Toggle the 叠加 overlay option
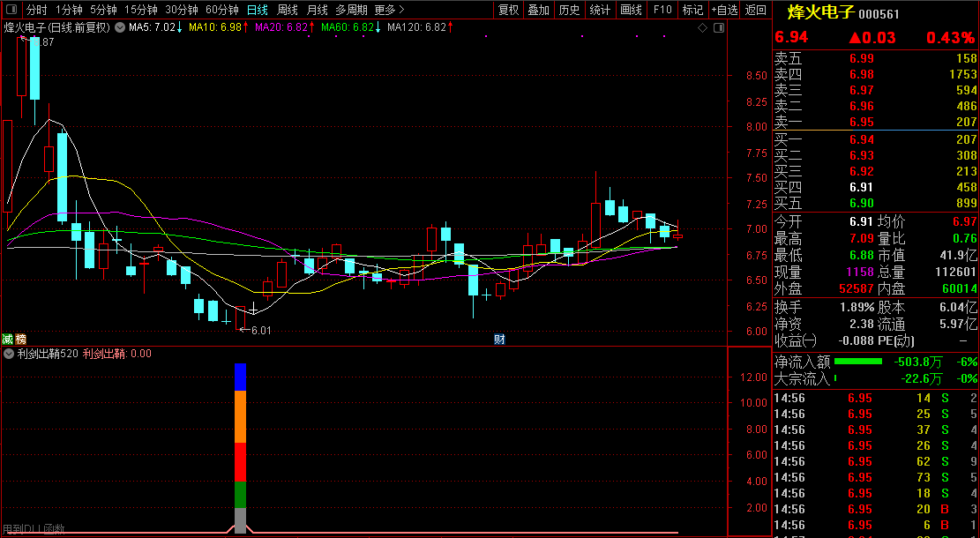 click(x=538, y=10)
